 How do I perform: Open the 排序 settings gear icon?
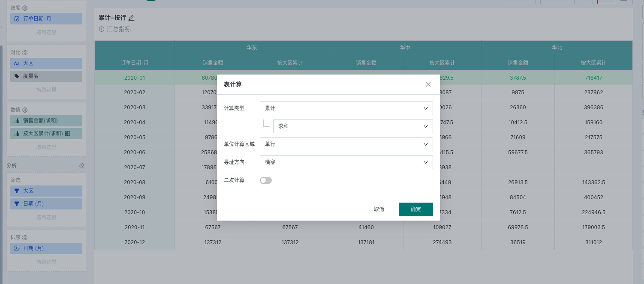coord(25,238)
